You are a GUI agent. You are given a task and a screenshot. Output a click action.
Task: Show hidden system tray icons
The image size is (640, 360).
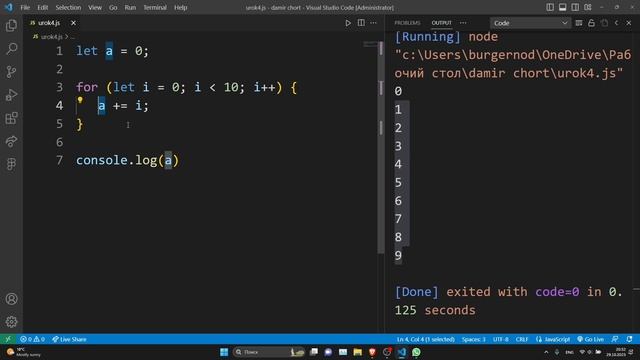(x=546, y=352)
